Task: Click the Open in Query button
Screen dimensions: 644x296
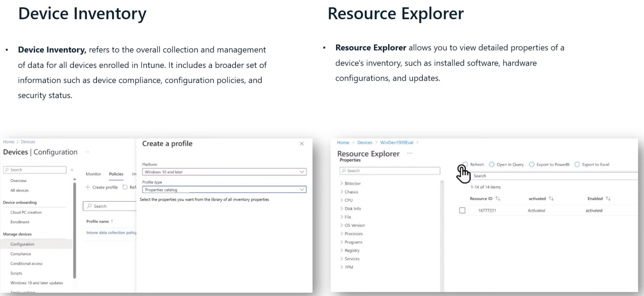Action: coord(506,164)
